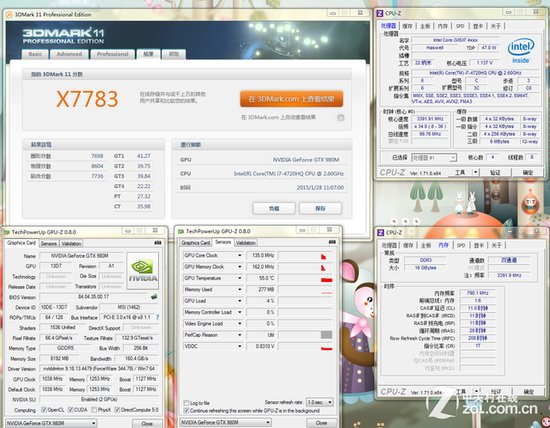Viewport: 550px width, 428px height.
Task: Save BIOS using the green chip icon
Action: coord(154,297)
